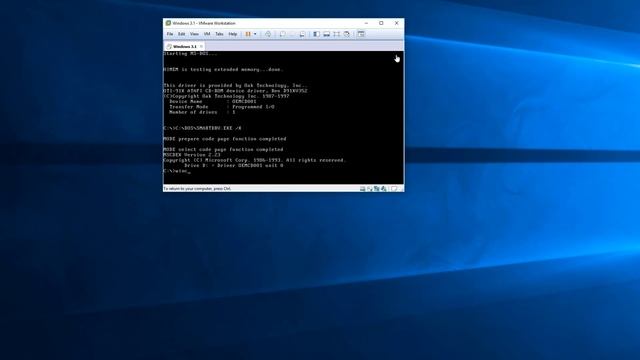Click inside the MS-DOS console screen
The image size is (640, 360).
tap(283, 118)
